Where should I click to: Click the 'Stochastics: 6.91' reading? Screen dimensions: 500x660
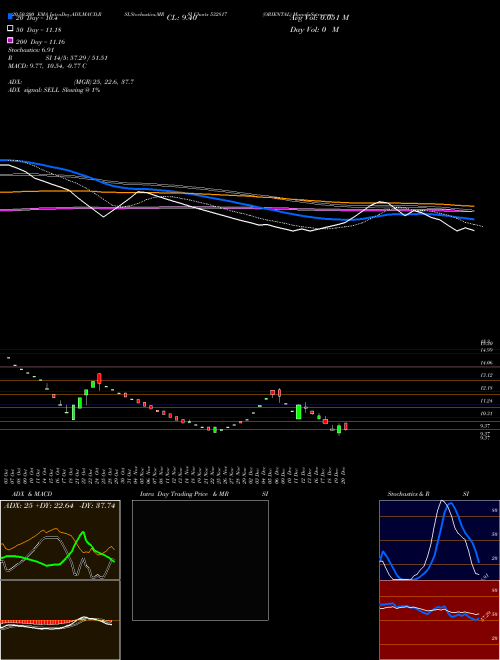click(x=29, y=50)
